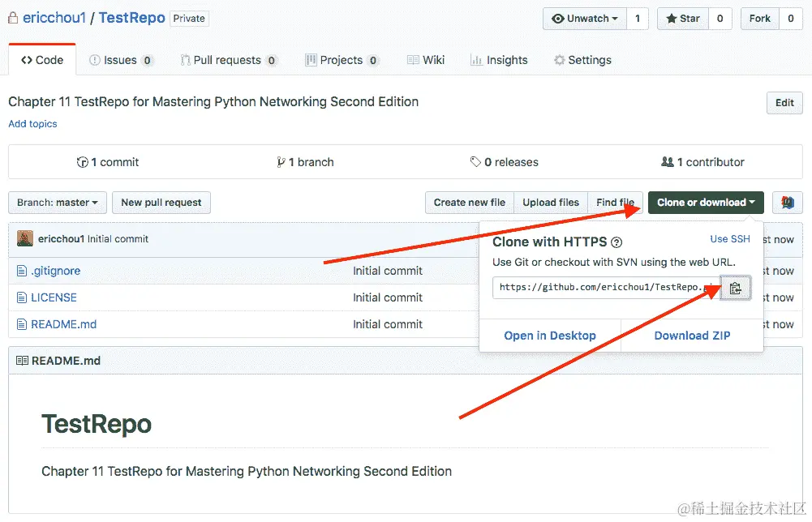Click Initial commit message in .gitignore row
This screenshot has width=812, height=522.
click(388, 271)
